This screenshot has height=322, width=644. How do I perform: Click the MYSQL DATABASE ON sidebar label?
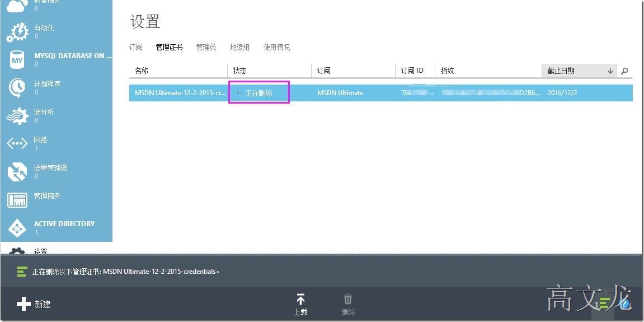[x=73, y=55]
